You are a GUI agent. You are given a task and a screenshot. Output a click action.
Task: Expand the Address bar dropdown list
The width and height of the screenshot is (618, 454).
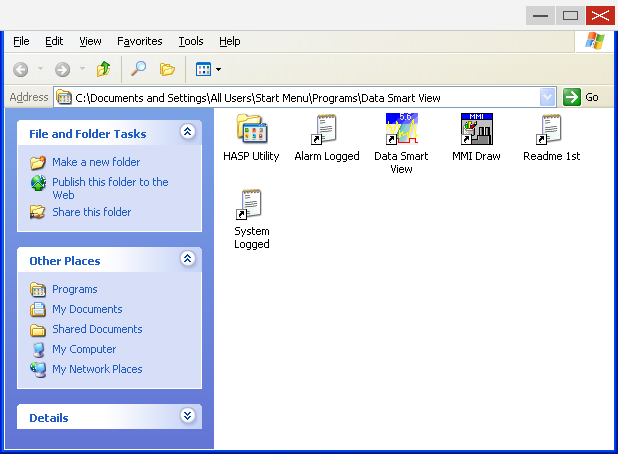pyautogui.click(x=547, y=97)
